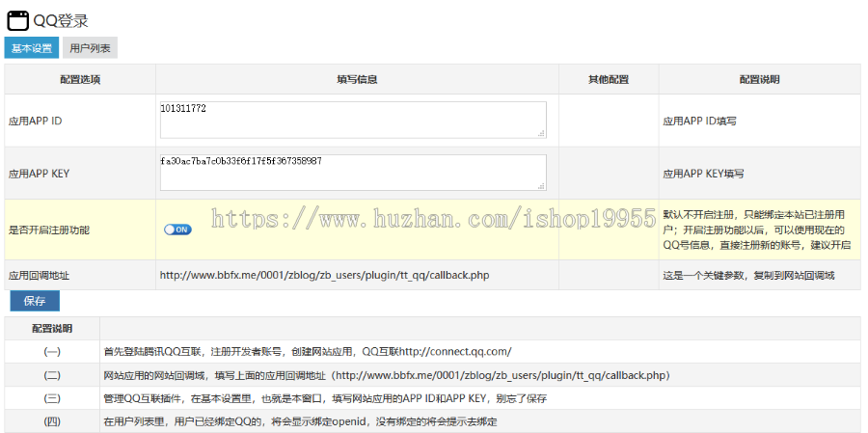Grab the APP ID textarea resize handle
The image size is (868, 433).
pos(541,133)
